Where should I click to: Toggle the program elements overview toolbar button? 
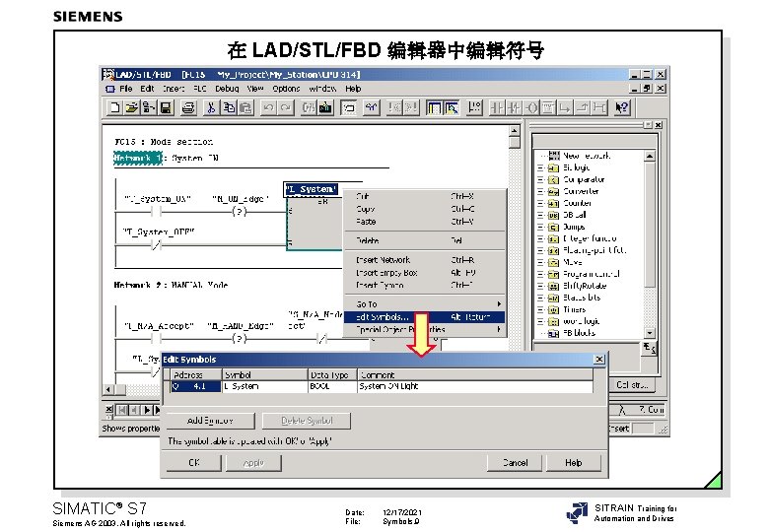pos(434,107)
